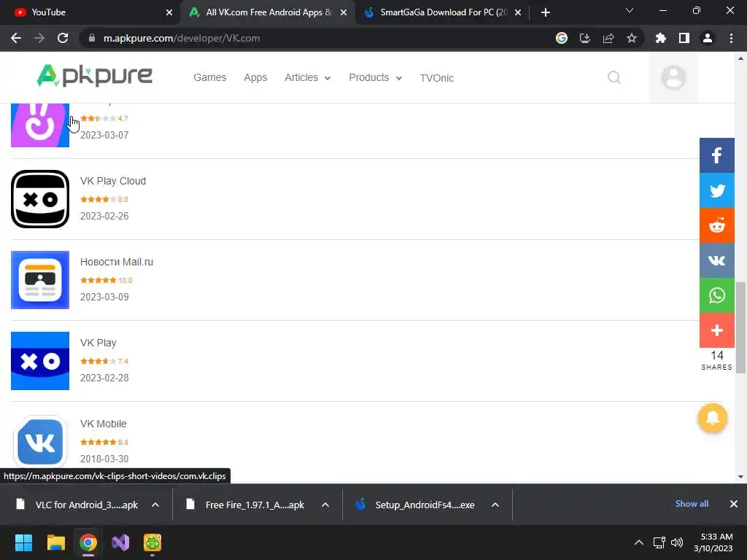Click the VK Mobile app thumbnail
The height and width of the screenshot is (560, 747).
(x=40, y=442)
